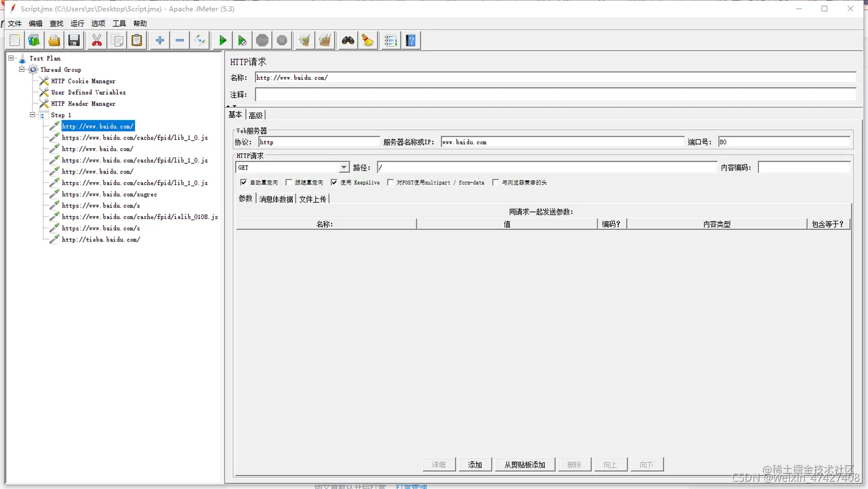Focus the 端口号 port field
The width and height of the screenshot is (868, 489).
pyautogui.click(x=784, y=142)
